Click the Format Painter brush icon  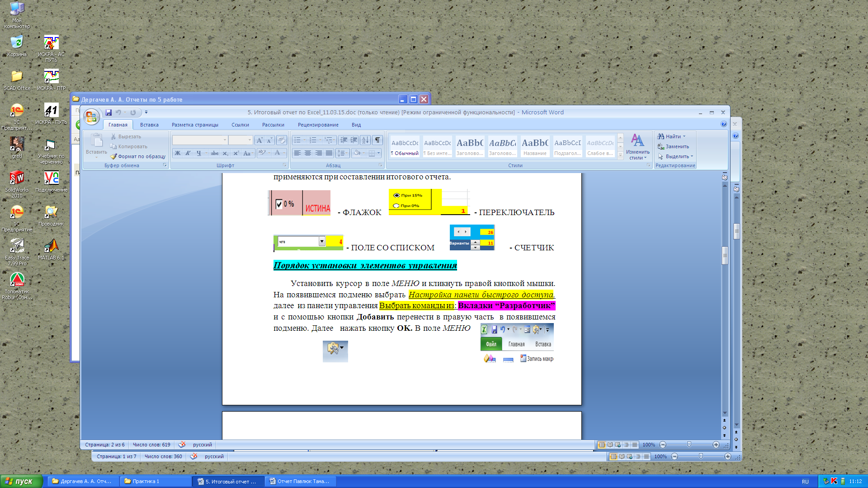(113, 156)
